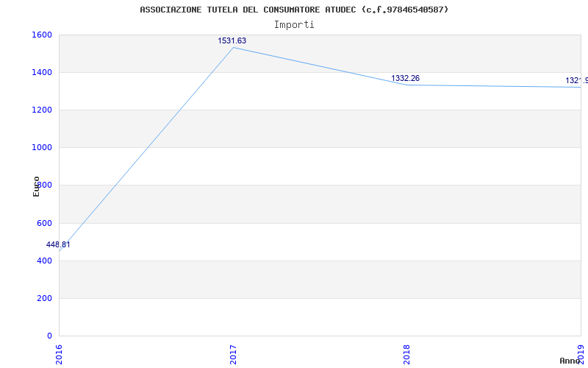Click the 1000 y-axis tick label
This screenshot has width=588, height=368.
point(42,148)
